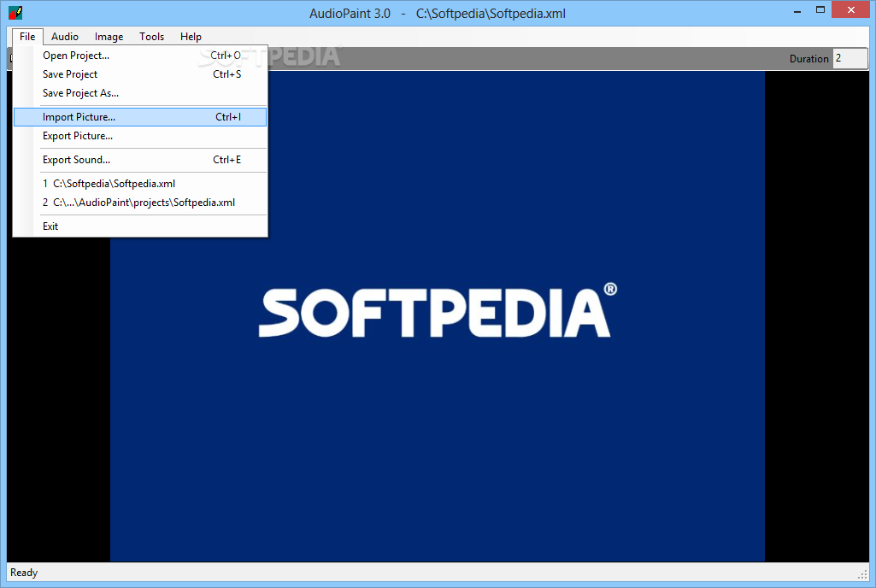
Task: Open the Help menu
Action: click(x=191, y=37)
